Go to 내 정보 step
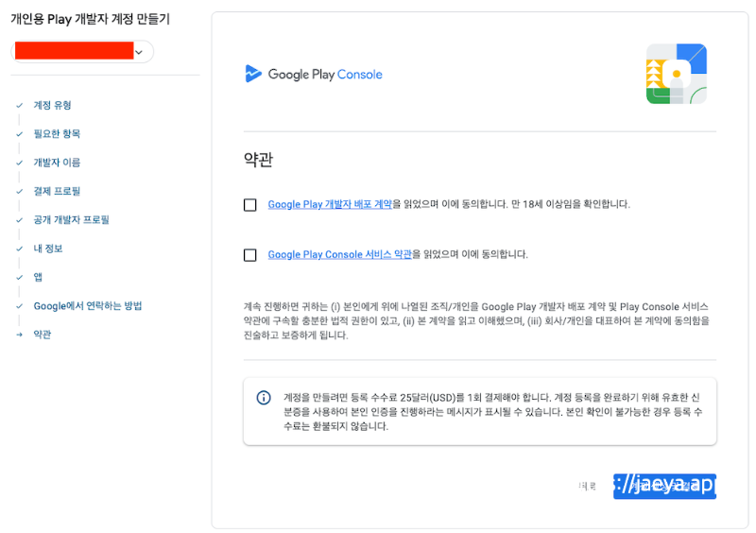The width and height of the screenshot is (756, 533). pos(48,249)
